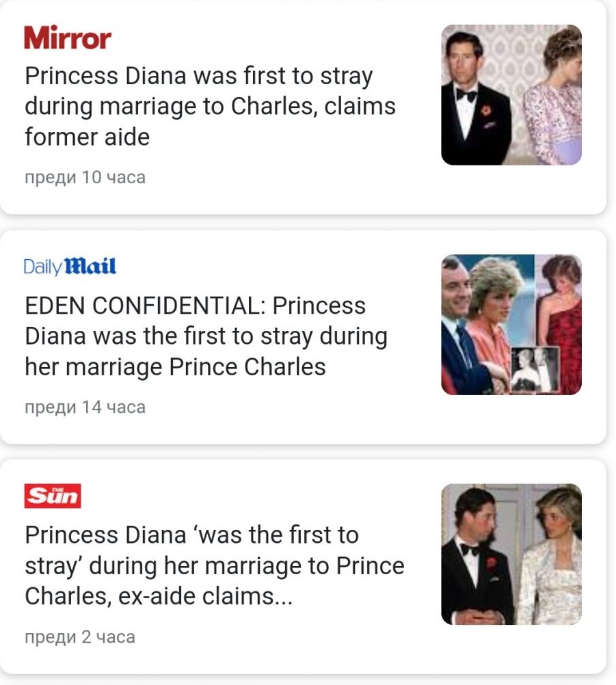The image size is (616, 685).
Task: Open the Mirror article thumbnail photo
Action: click(x=511, y=95)
